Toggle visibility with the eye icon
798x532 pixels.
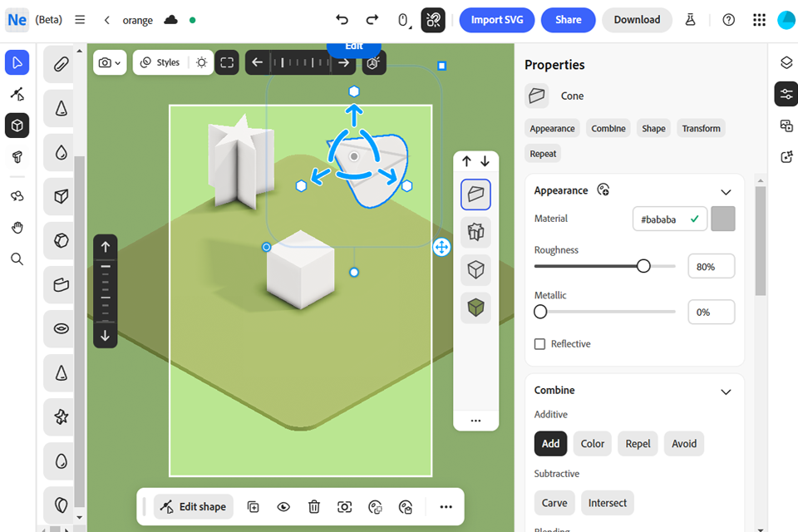(283, 506)
